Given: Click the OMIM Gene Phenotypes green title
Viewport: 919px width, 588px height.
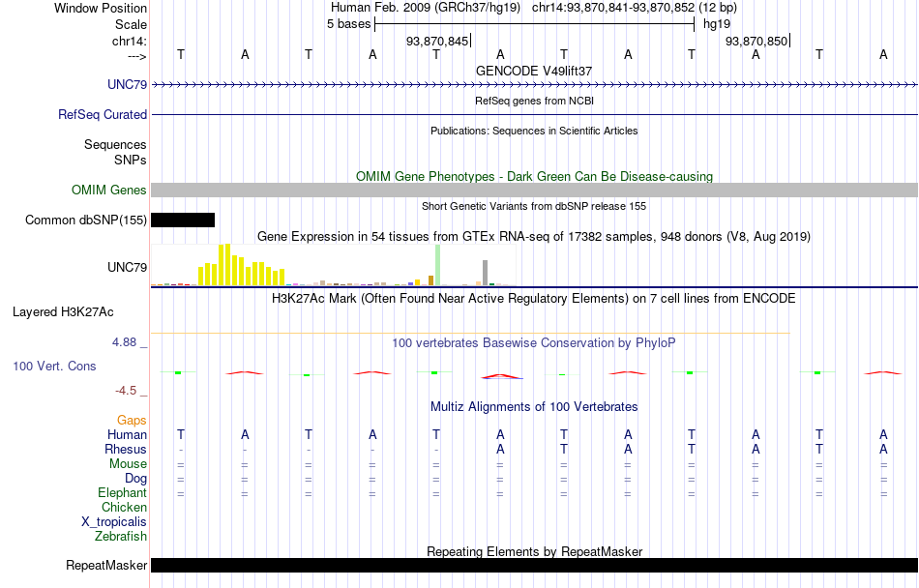Looking at the screenshot, I should pos(534,176).
